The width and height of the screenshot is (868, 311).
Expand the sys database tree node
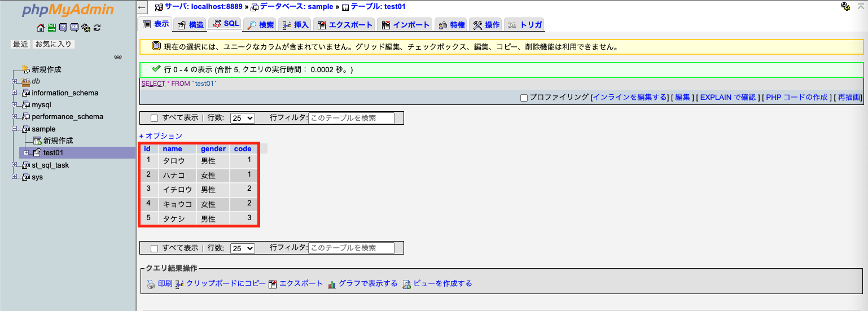pos(15,177)
